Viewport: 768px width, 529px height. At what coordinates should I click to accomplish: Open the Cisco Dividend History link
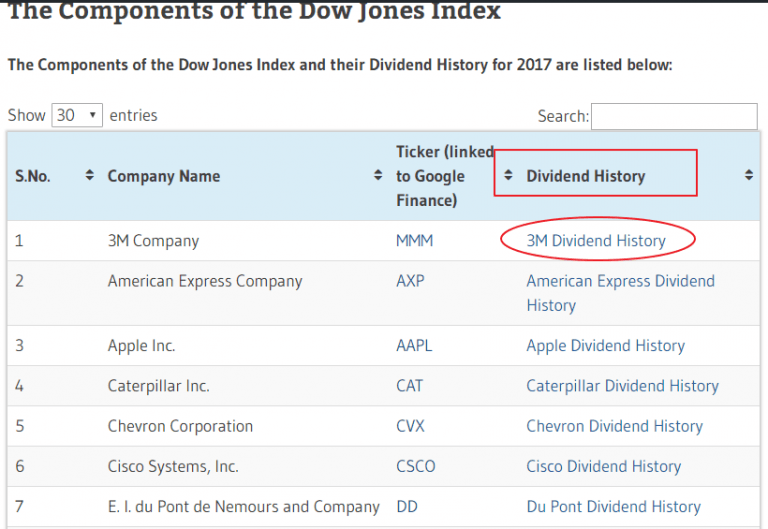click(603, 466)
